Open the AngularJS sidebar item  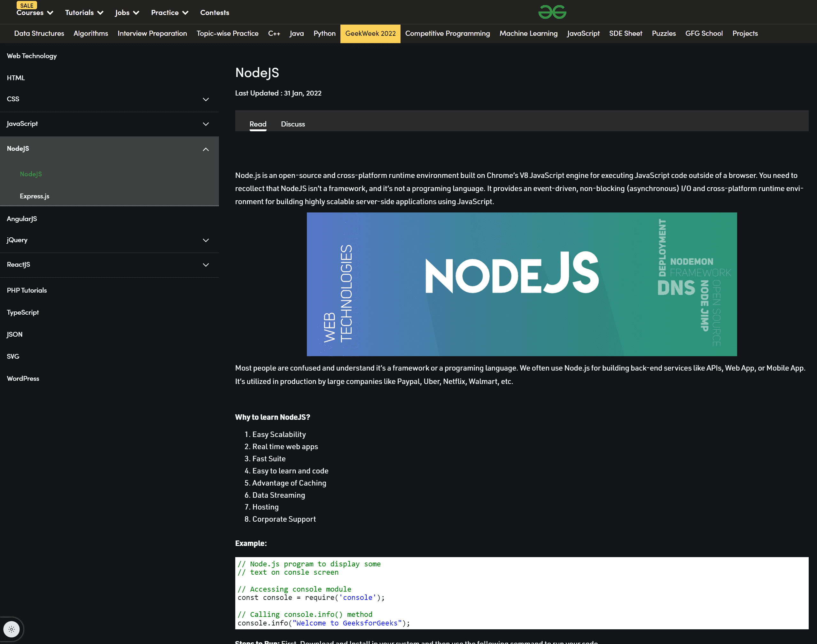pyautogui.click(x=22, y=219)
